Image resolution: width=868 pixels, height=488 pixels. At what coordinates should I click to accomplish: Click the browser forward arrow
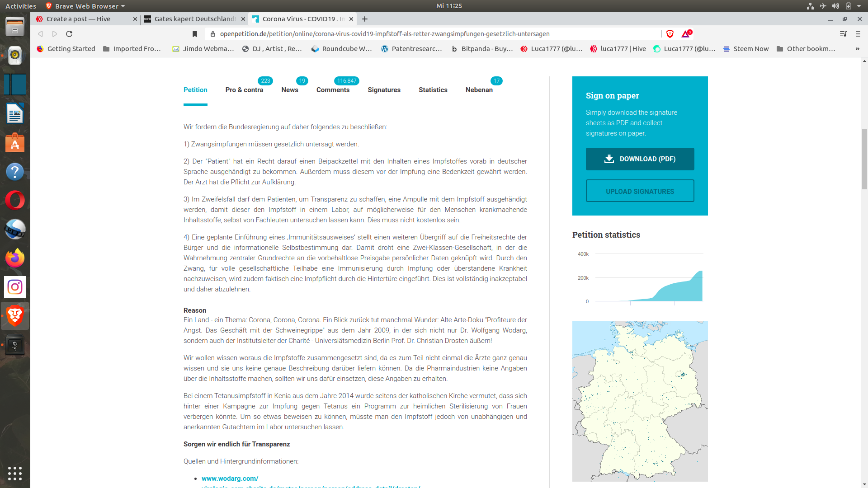point(55,34)
